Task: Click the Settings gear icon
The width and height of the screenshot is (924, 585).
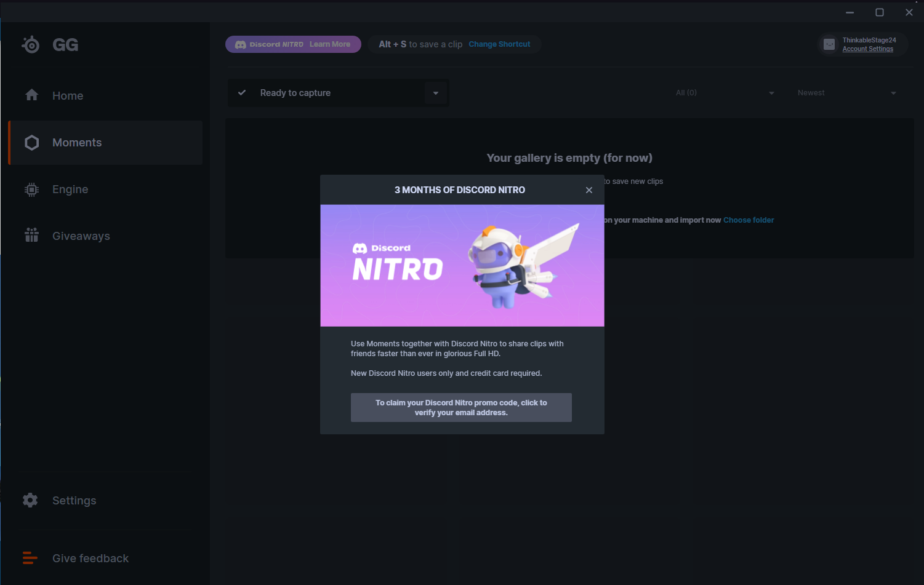Action: tap(30, 500)
